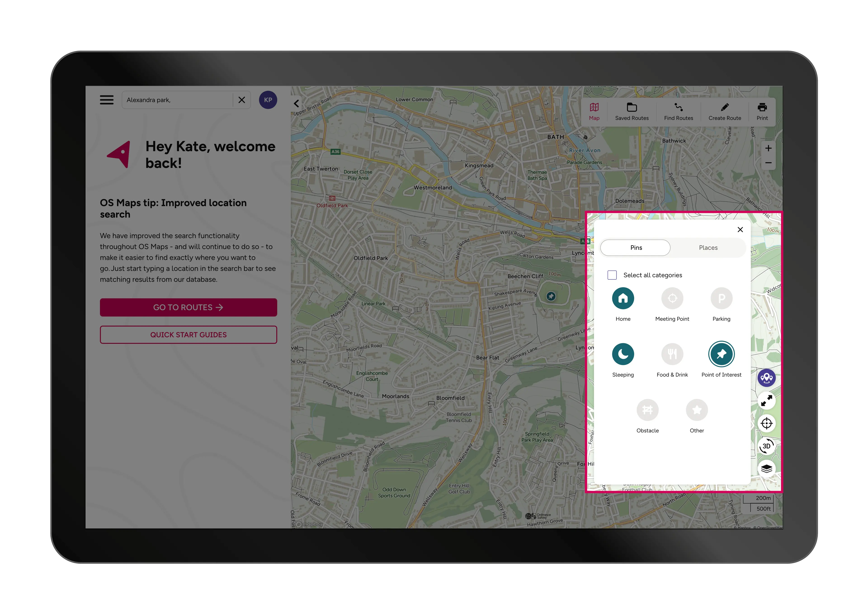Screen dimensions: 868x614
Task: Select the Map toolbar item
Action: click(594, 111)
